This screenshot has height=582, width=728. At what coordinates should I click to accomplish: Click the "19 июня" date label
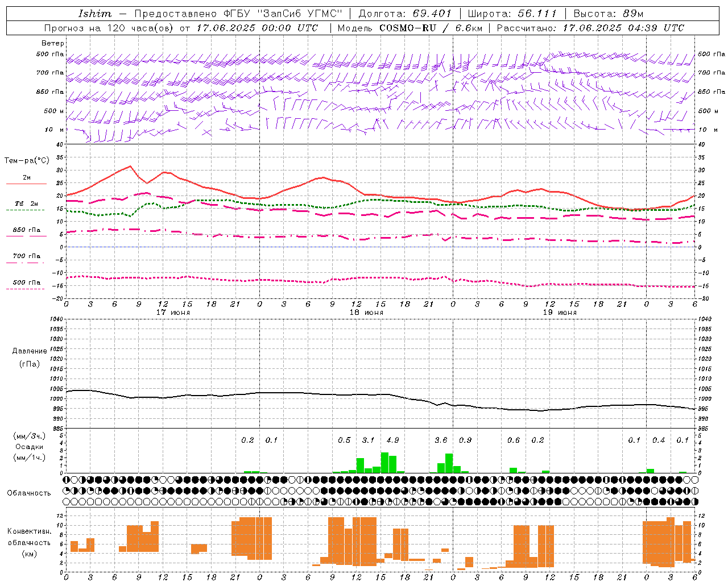click(x=560, y=313)
